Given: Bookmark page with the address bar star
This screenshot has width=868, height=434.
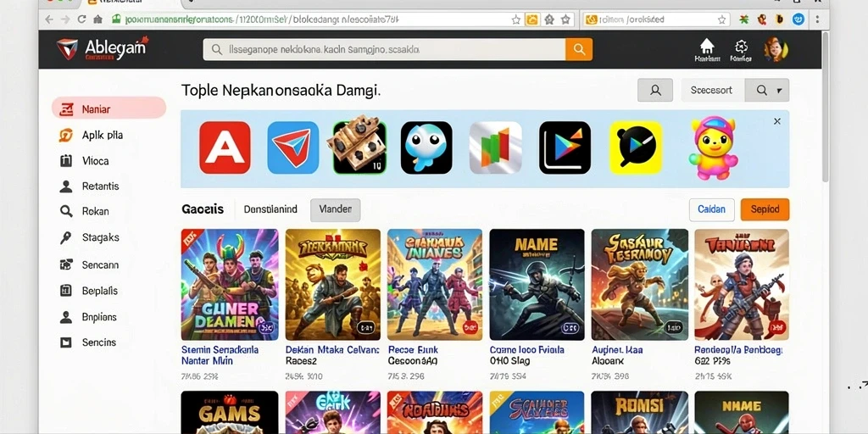Looking at the screenshot, I should point(516,19).
